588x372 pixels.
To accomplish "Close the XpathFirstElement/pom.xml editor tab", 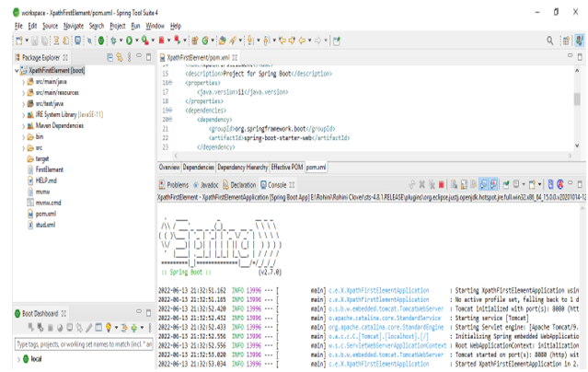I will tap(235, 57).
